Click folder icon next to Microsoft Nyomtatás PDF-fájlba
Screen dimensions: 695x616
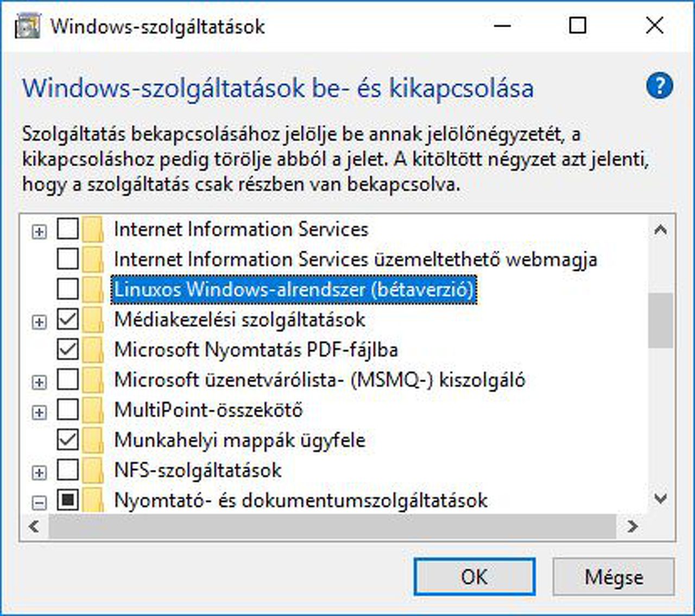(93, 350)
